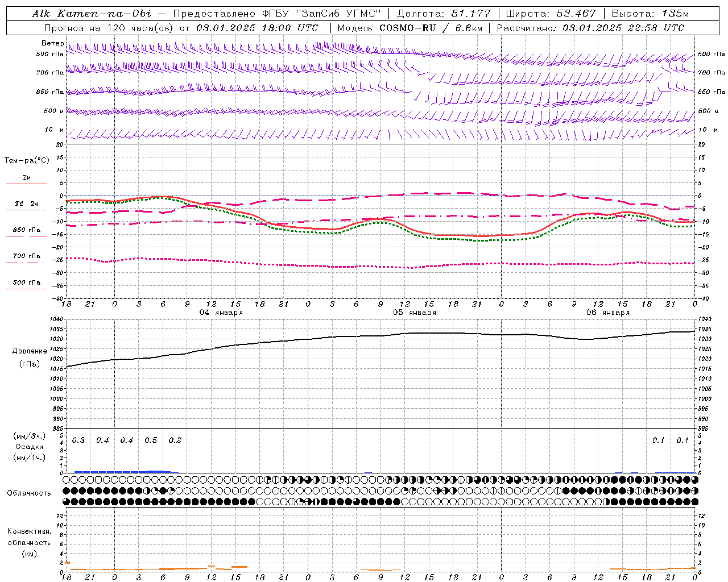Click the date label 06 января
Screen dimensions: 728x582
608,313
